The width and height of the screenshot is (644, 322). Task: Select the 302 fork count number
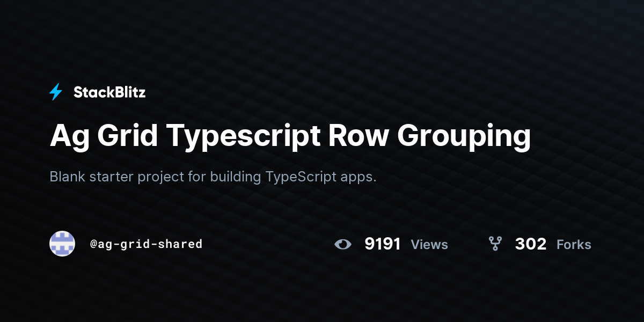[530, 244]
